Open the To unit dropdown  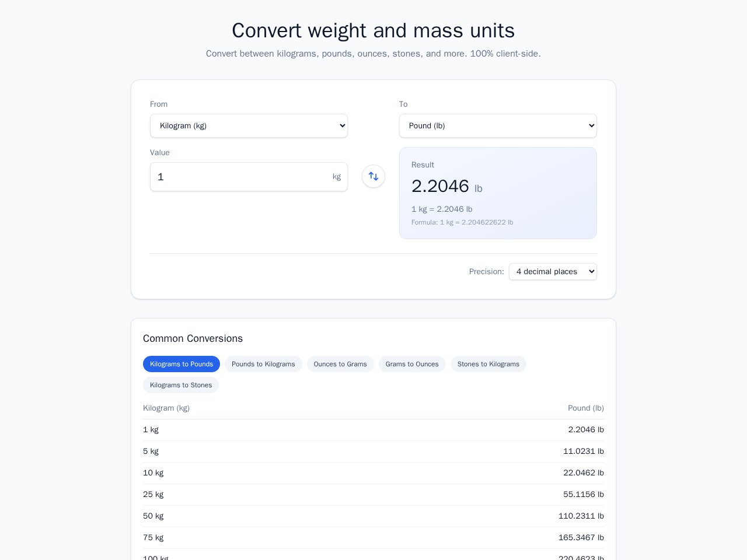[x=498, y=125]
